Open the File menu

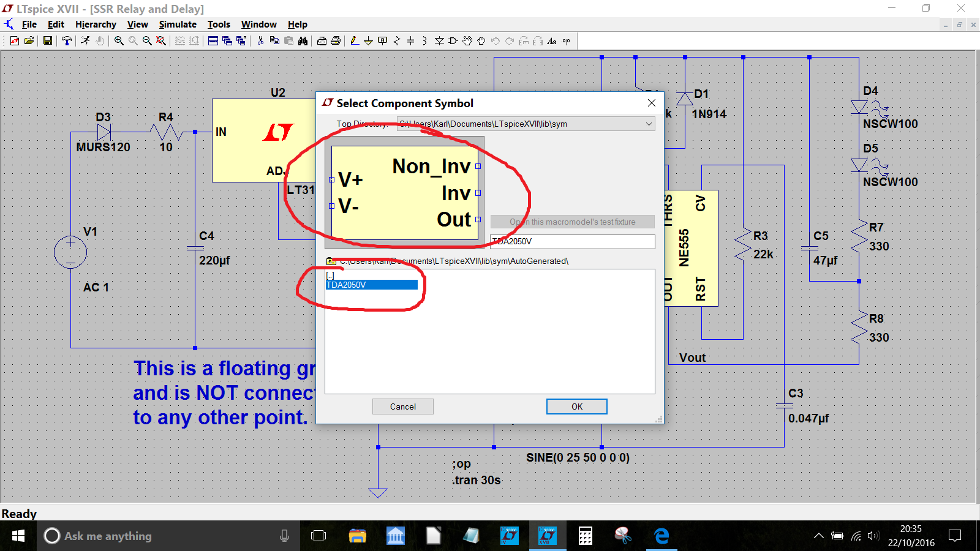[x=29, y=24]
